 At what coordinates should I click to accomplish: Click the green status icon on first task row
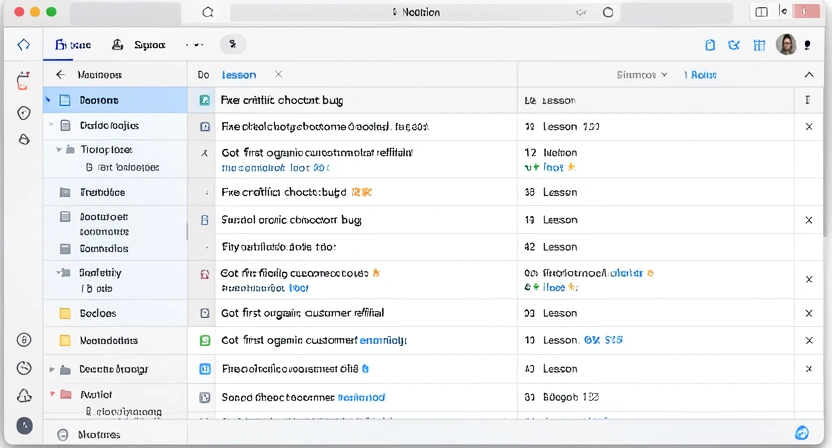tap(204, 100)
